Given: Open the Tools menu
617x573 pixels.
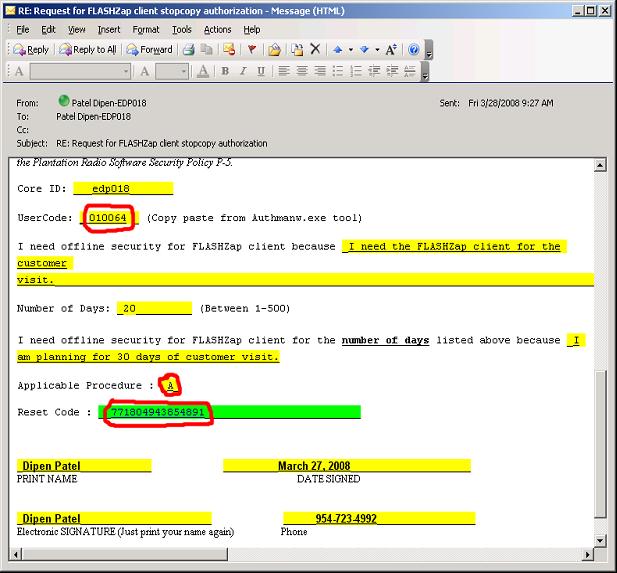Looking at the screenshot, I should pyautogui.click(x=181, y=30).
